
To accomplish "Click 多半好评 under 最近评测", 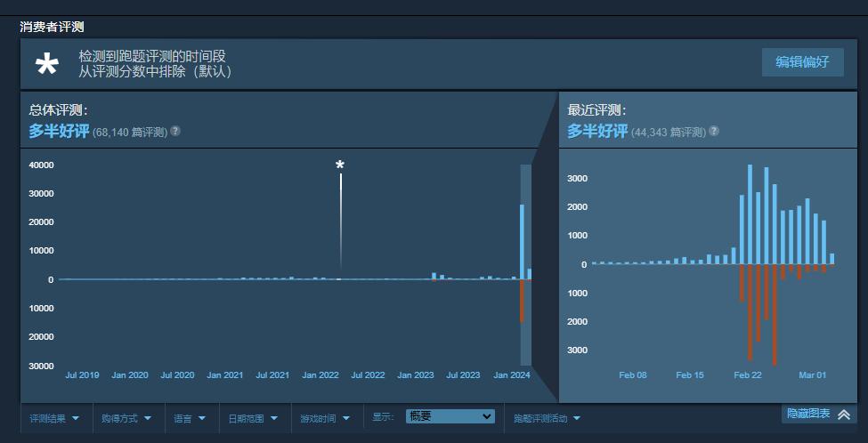I will (x=597, y=132).
